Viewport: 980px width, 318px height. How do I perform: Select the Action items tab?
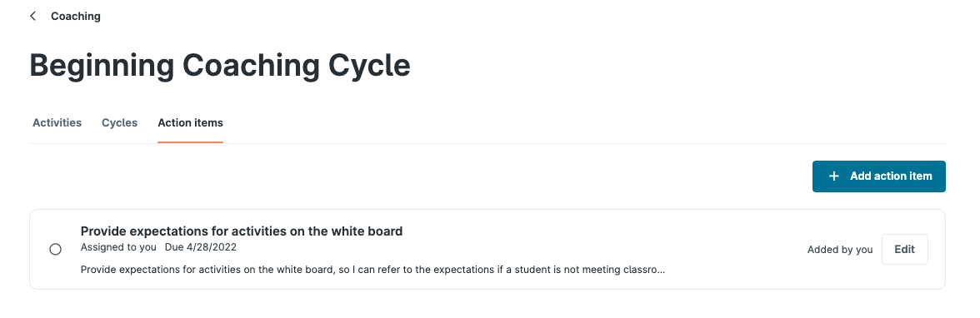[190, 122]
